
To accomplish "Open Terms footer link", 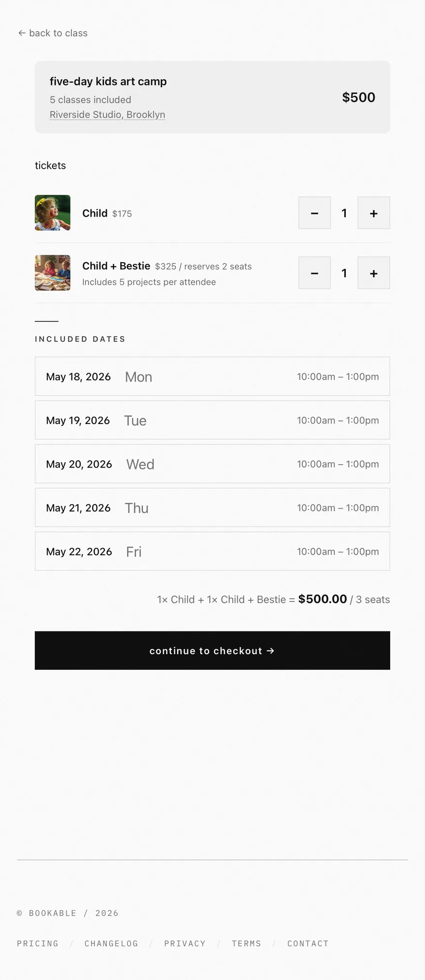I will click(x=246, y=943).
